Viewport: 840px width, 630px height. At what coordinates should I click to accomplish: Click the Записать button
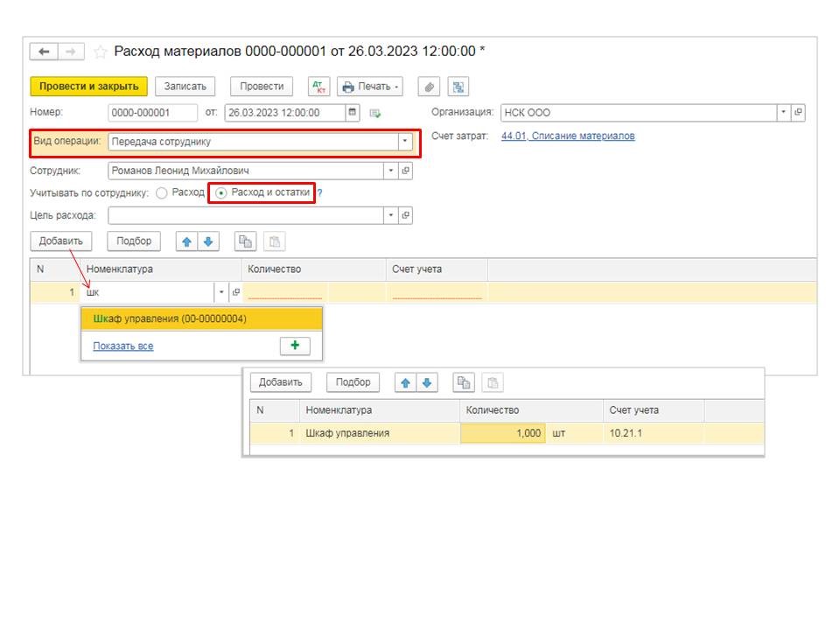[185, 87]
